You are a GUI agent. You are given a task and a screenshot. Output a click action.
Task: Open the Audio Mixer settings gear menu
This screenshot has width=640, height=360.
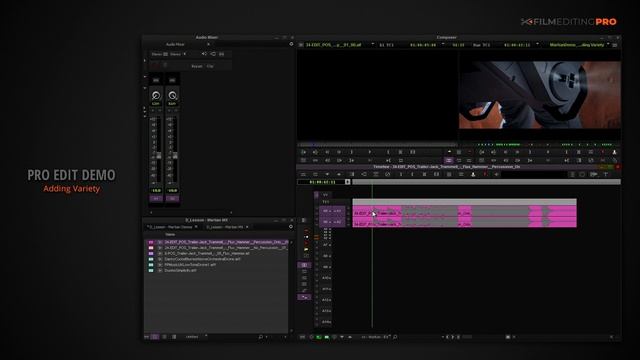[x=291, y=44]
